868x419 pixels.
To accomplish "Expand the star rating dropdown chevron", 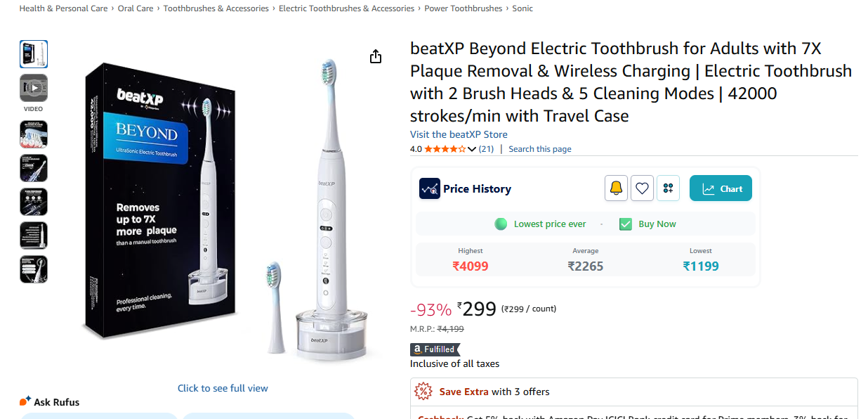I will point(472,149).
